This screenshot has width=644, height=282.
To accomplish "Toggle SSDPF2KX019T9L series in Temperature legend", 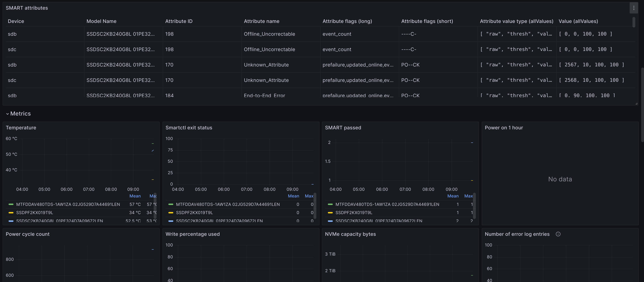I will click(x=34, y=213).
